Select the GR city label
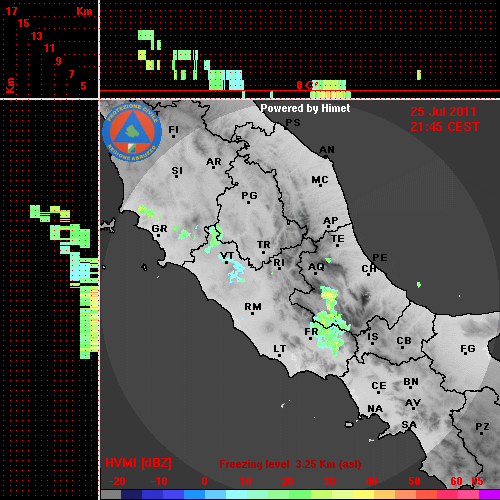The height and width of the screenshot is (500, 500). (x=159, y=229)
